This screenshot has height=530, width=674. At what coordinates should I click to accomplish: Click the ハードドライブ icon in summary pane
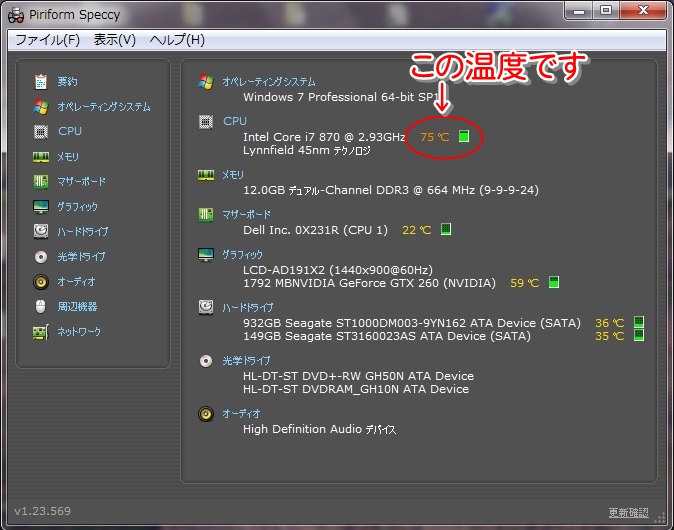pos(206,307)
